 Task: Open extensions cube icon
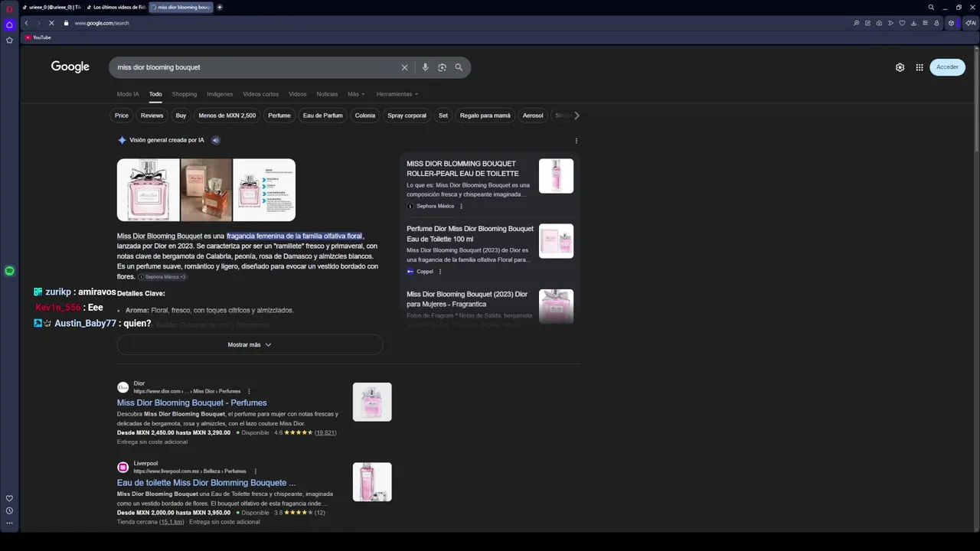951,23
